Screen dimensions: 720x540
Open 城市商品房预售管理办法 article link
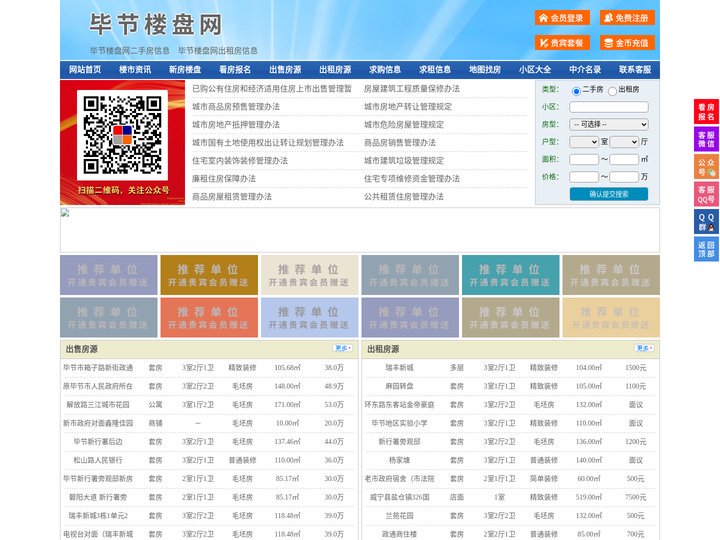(x=236, y=107)
